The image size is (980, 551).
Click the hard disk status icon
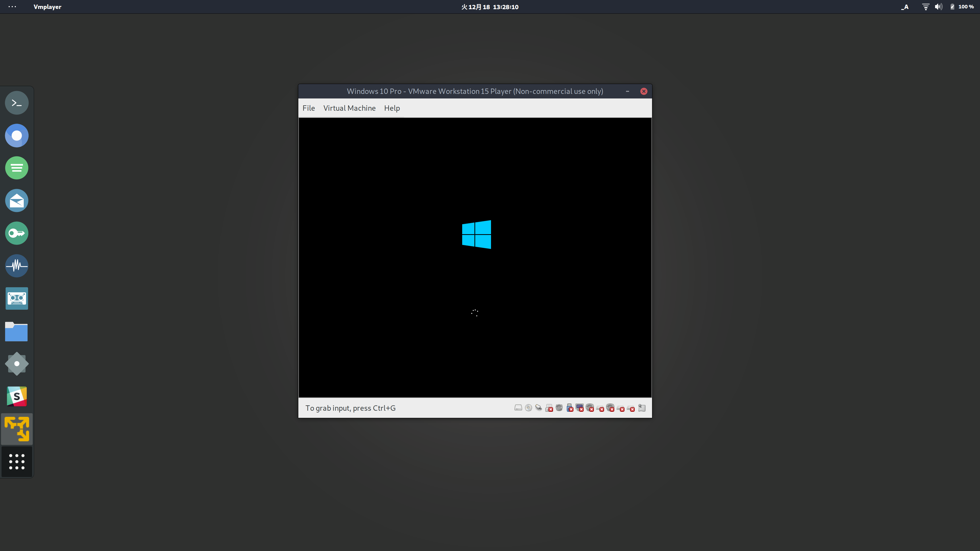pyautogui.click(x=518, y=408)
